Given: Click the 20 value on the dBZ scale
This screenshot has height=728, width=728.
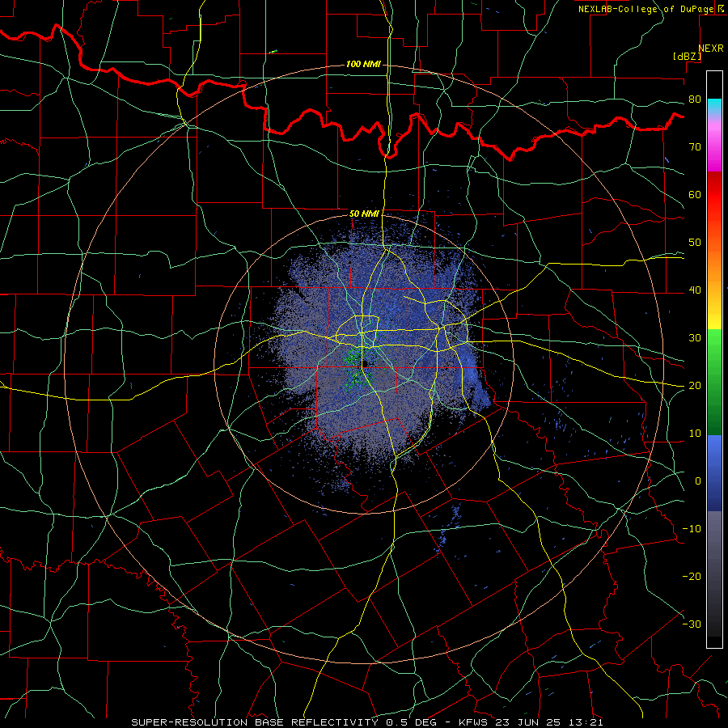Looking at the screenshot, I should [695, 386].
